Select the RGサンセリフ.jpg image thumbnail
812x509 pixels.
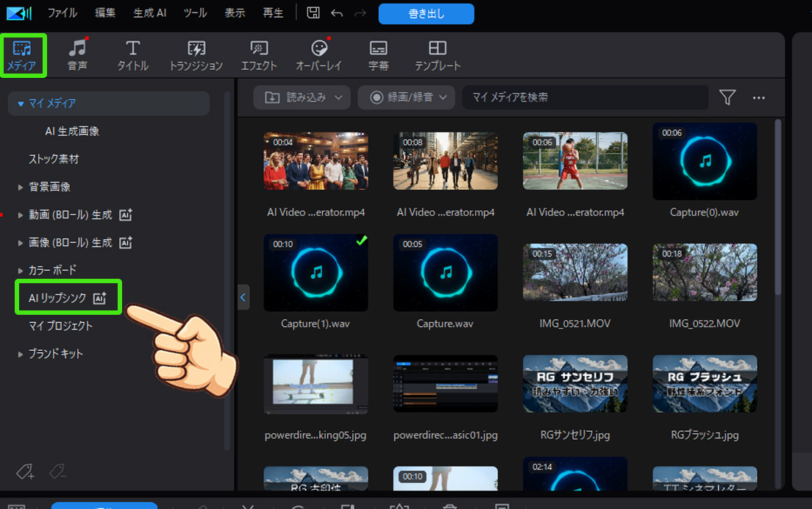pos(575,384)
